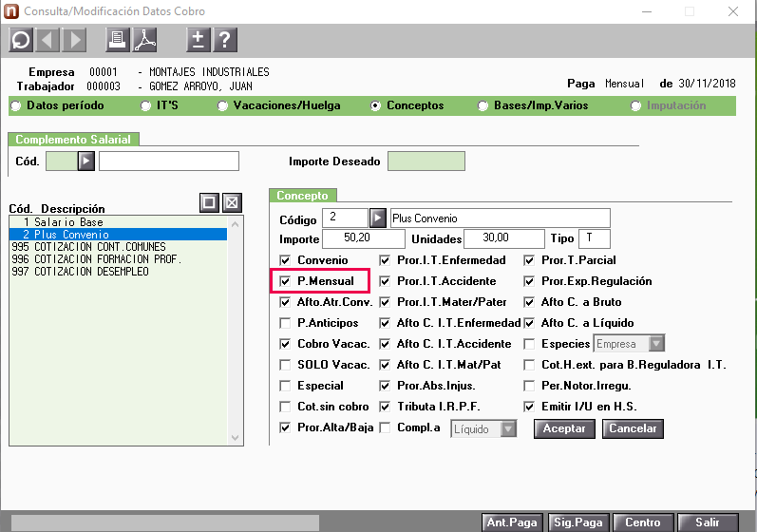Select Imputación radio option

[635, 105]
